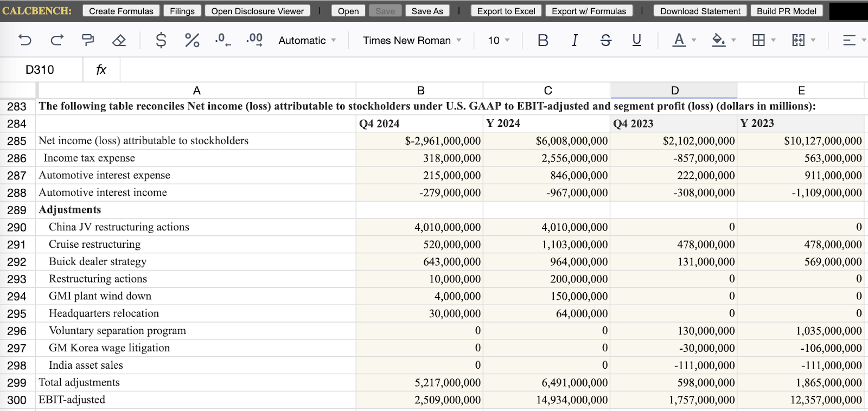
Task: Toggle Bold formatting
Action: coord(542,40)
